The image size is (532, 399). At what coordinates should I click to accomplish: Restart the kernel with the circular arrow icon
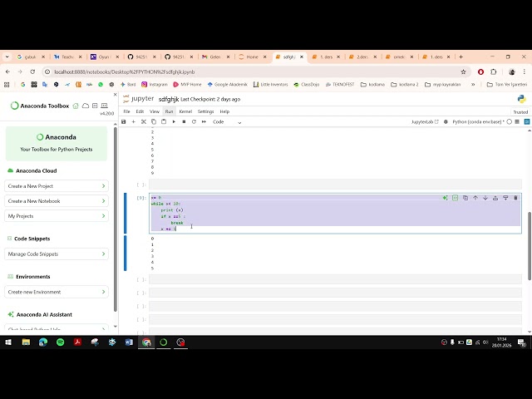pyautogui.click(x=194, y=122)
